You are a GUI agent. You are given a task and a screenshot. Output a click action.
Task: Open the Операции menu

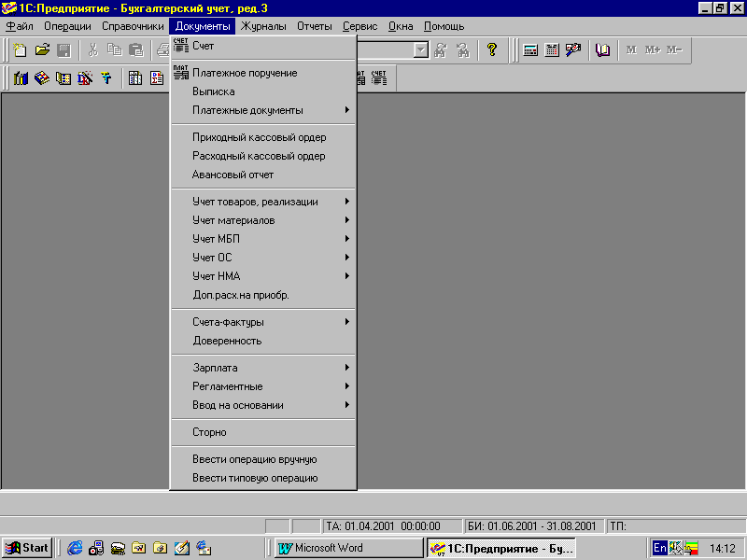(x=67, y=26)
